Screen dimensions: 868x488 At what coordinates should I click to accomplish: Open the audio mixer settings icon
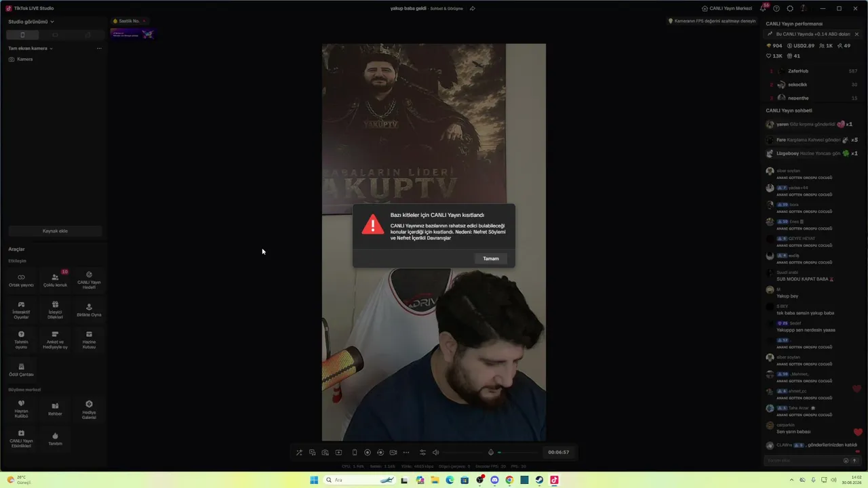[x=422, y=452]
